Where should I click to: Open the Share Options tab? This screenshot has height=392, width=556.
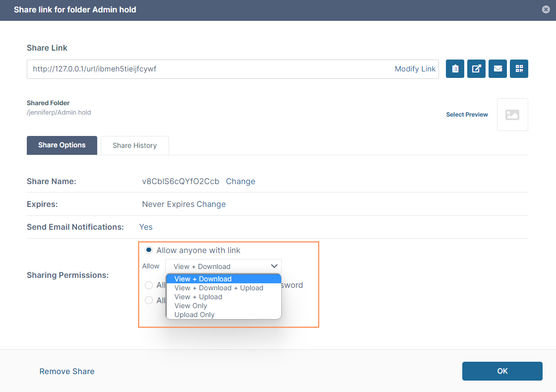pyautogui.click(x=62, y=145)
